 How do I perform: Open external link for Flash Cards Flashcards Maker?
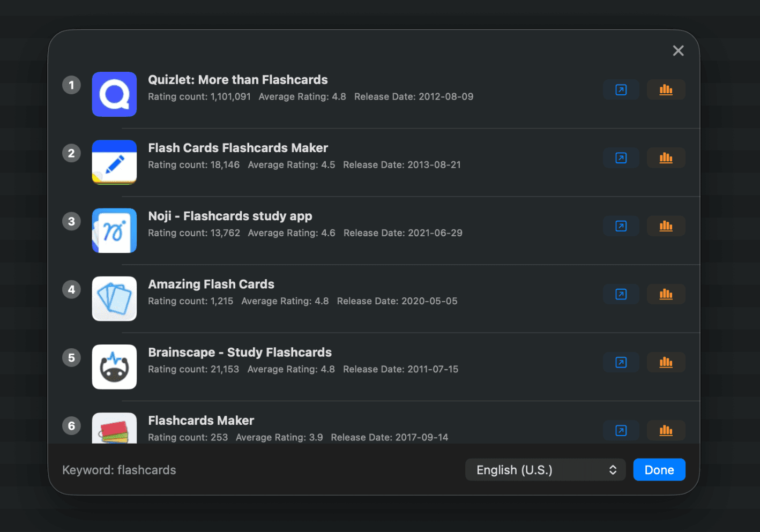tap(621, 158)
